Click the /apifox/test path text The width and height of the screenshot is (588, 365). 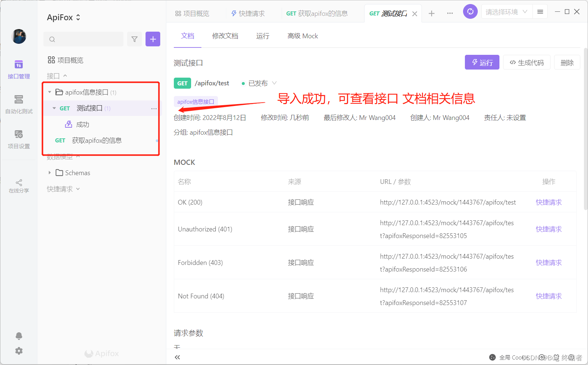(212, 83)
